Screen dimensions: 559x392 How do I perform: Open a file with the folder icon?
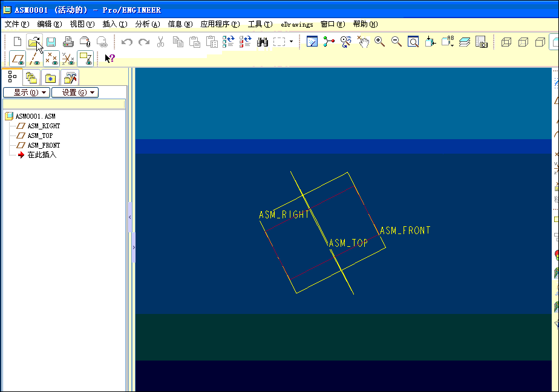pos(34,42)
